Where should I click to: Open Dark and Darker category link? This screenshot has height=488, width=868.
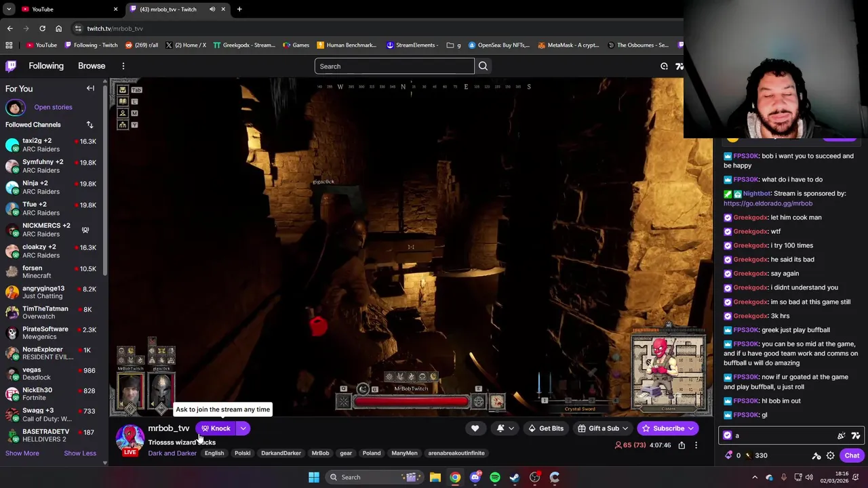(x=172, y=453)
